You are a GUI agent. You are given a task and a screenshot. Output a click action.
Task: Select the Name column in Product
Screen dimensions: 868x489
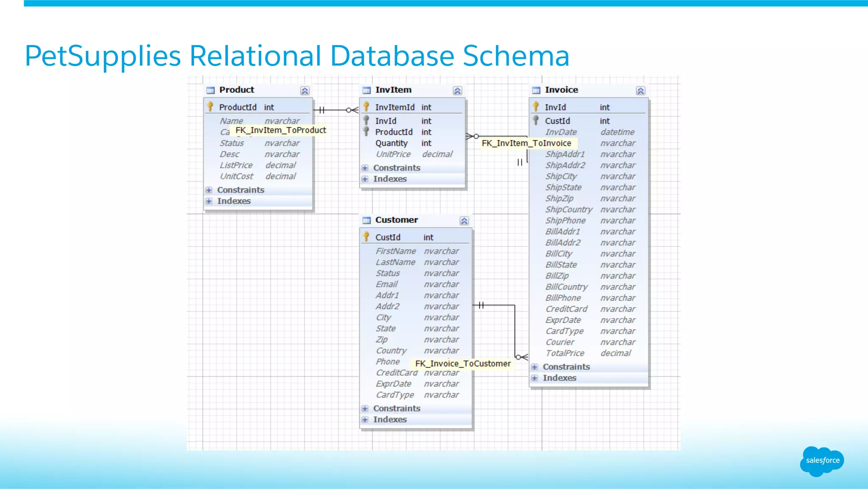point(259,121)
